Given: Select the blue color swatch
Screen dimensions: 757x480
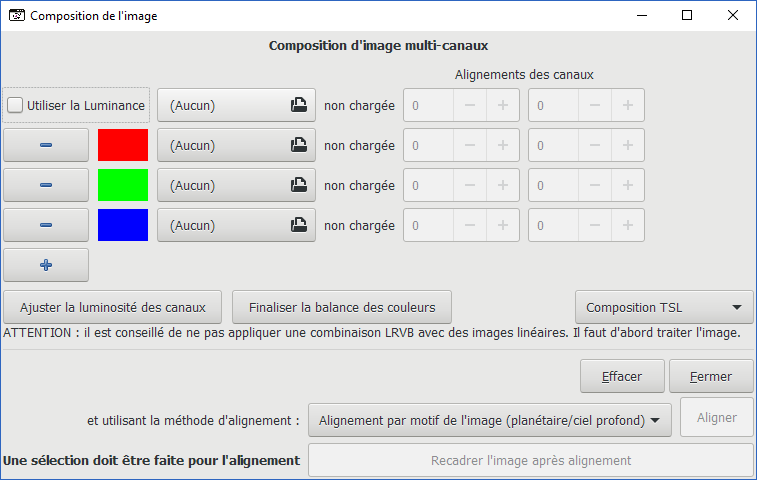Looking at the screenshot, I should point(123,225).
